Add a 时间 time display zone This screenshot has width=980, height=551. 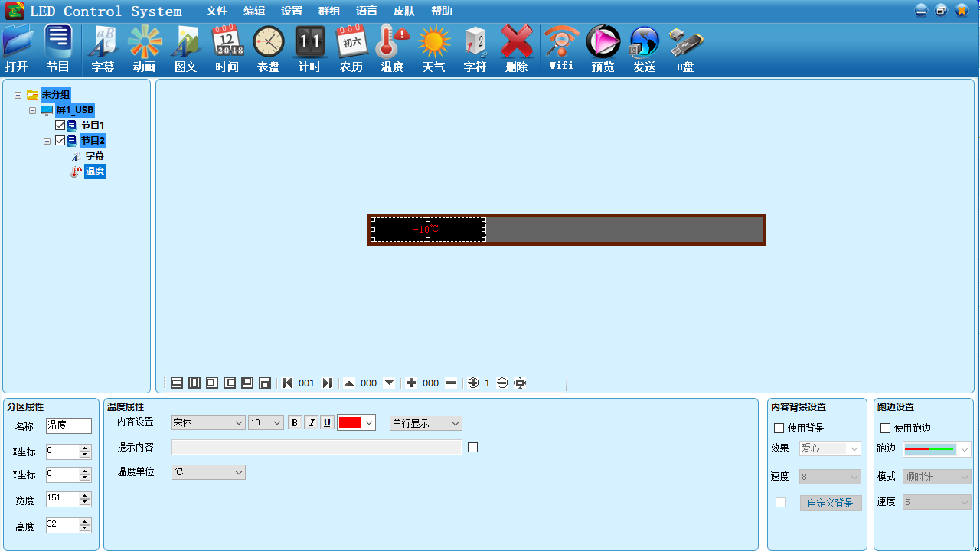pos(227,47)
